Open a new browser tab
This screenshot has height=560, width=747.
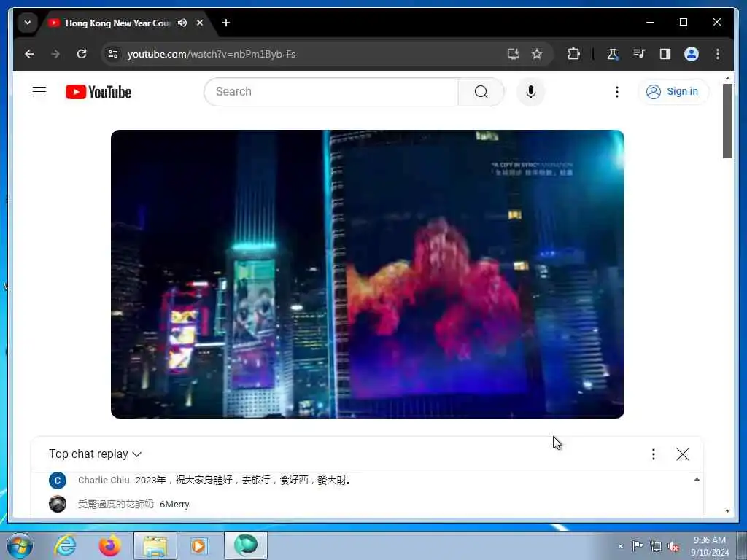(226, 23)
